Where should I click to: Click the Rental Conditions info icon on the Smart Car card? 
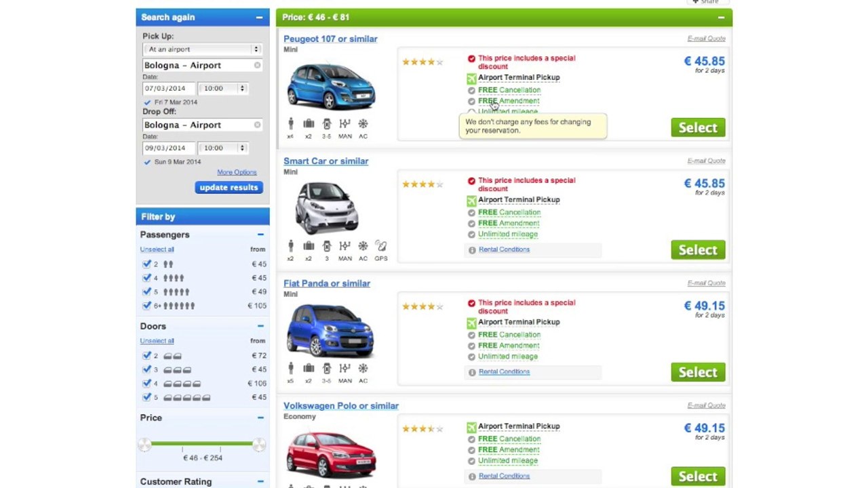coord(472,250)
